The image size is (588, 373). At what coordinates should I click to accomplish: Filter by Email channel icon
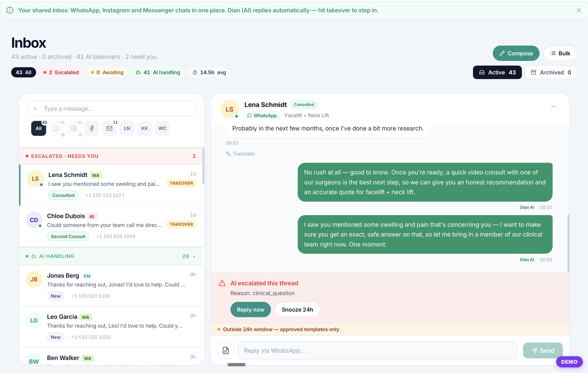[109, 128]
